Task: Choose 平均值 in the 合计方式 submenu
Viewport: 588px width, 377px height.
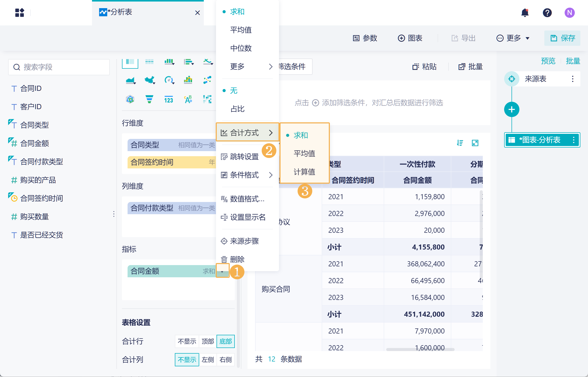Action: 304,154
